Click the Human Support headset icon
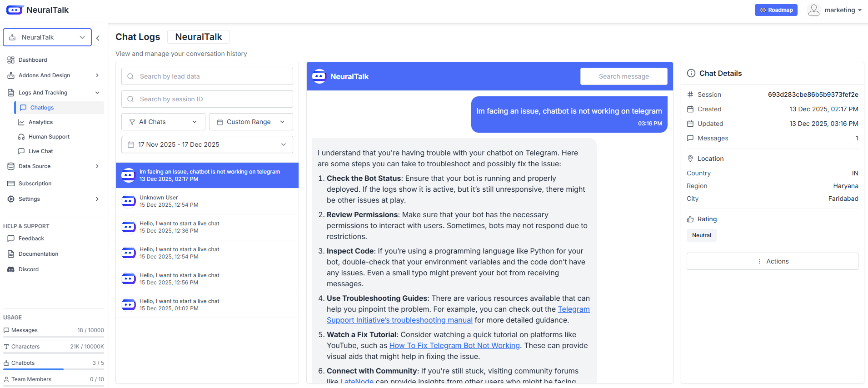Screen dimensions: 868x388 (21, 137)
